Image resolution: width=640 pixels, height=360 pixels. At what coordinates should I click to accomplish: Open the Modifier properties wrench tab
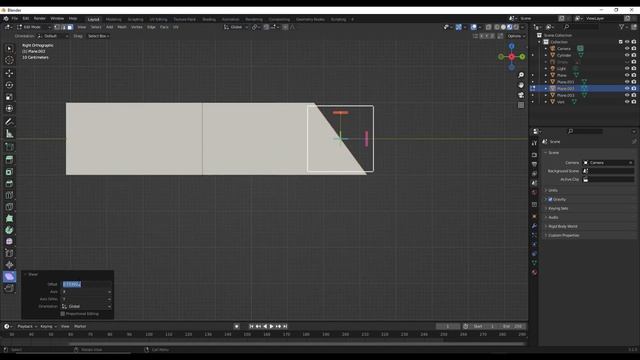pos(534,226)
